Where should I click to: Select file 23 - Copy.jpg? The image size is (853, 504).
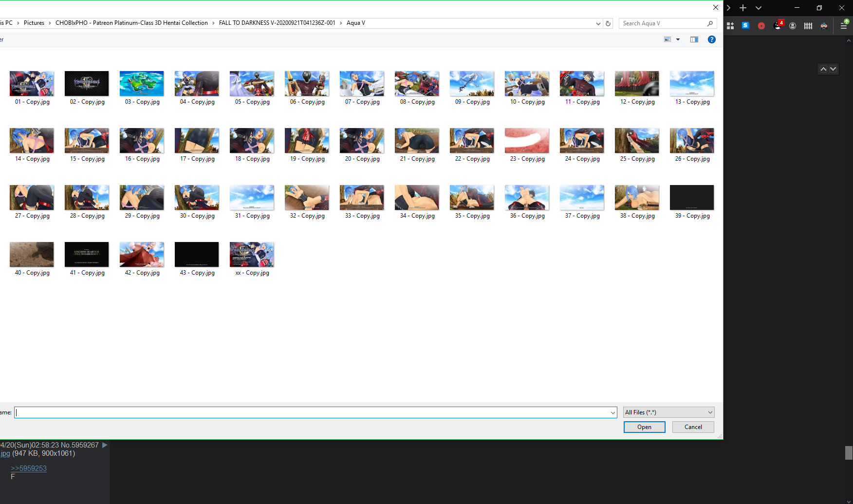(x=527, y=145)
